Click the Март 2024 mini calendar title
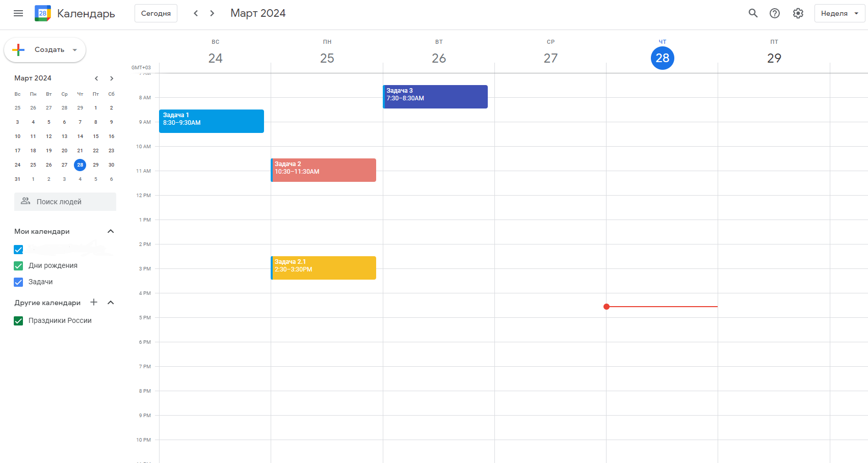 pyautogui.click(x=33, y=78)
